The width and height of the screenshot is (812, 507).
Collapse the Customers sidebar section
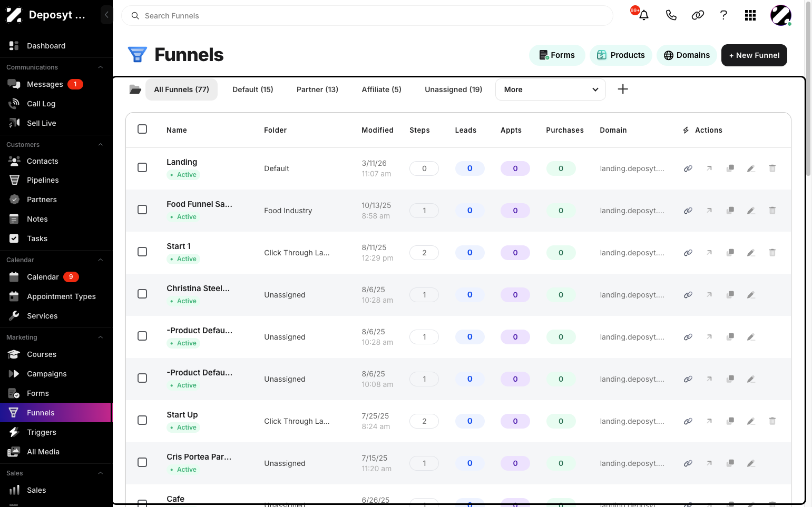[100, 145]
